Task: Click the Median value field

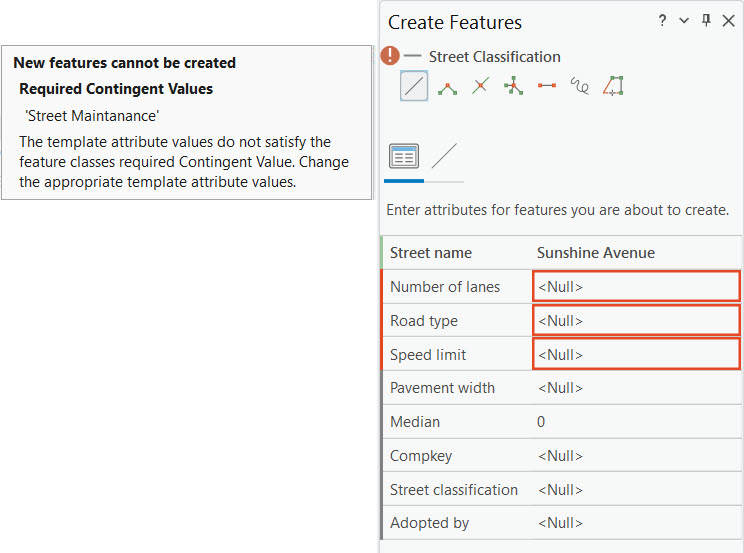Action: (636, 422)
